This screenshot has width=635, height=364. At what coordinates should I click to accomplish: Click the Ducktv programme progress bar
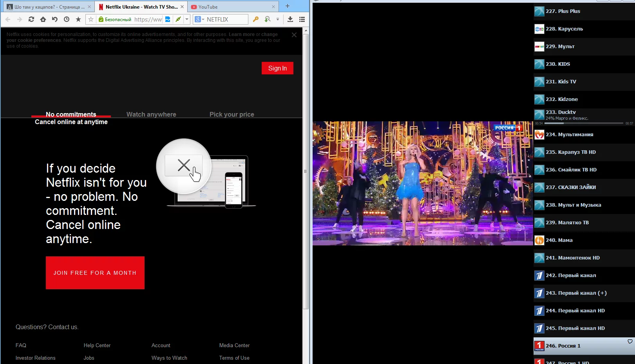pyautogui.click(x=584, y=123)
